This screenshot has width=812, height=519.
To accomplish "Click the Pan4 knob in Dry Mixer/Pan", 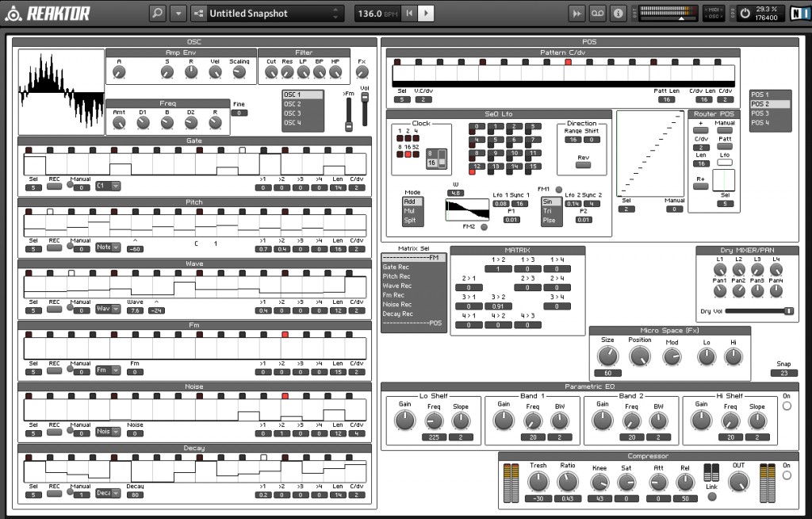I will pyautogui.click(x=776, y=291).
